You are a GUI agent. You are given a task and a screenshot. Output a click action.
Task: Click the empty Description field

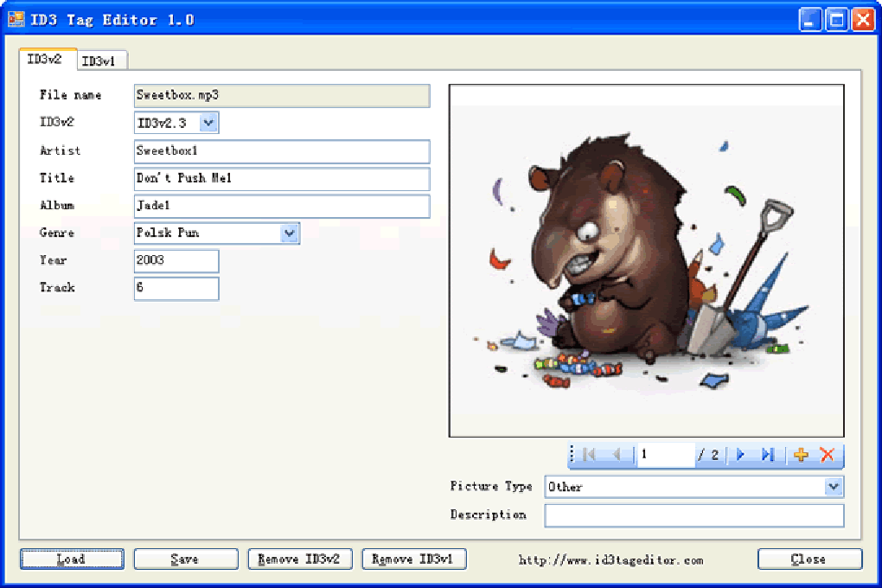tap(694, 515)
